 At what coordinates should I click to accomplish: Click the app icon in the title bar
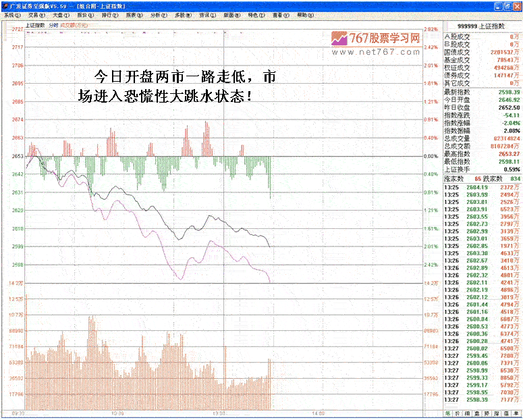pos(5,5)
